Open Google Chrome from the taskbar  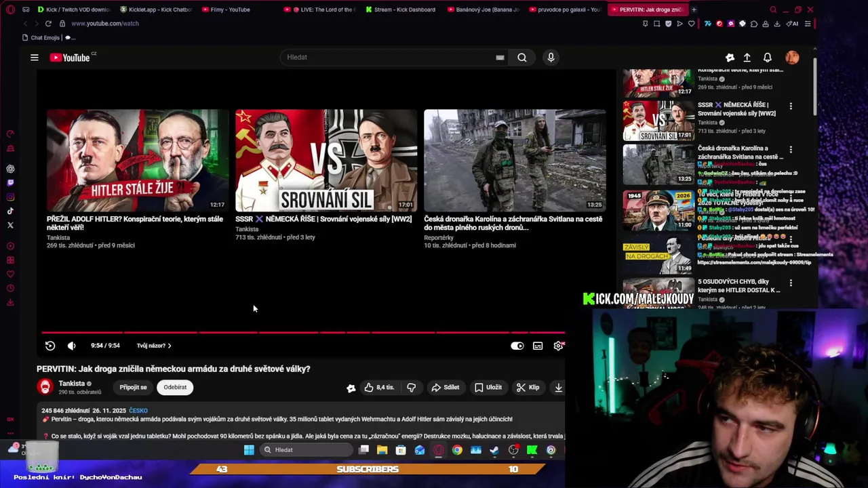click(x=457, y=450)
